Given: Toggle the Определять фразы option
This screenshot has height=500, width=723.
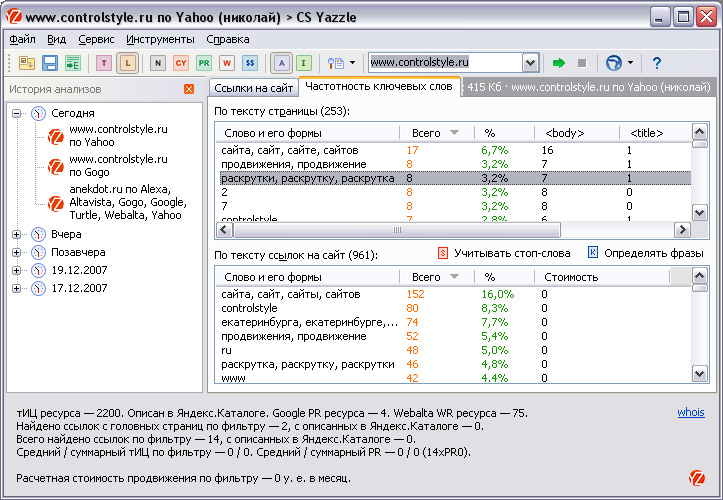Looking at the screenshot, I should coord(592,254).
